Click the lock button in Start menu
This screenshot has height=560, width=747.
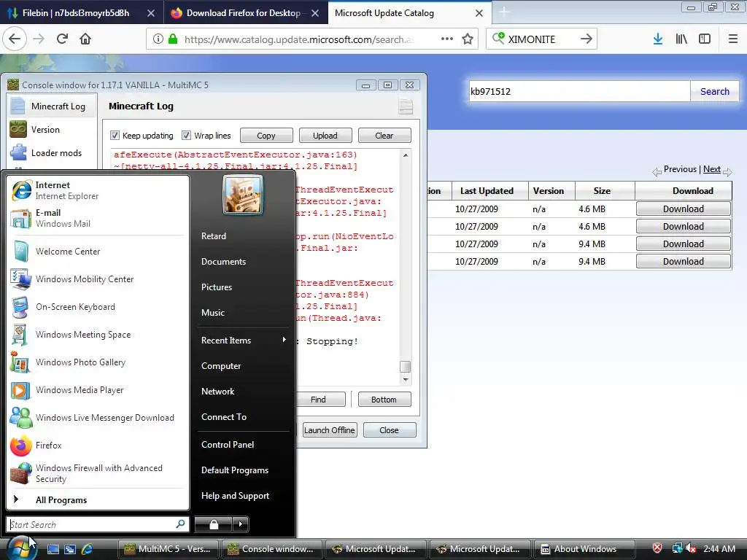[214, 524]
